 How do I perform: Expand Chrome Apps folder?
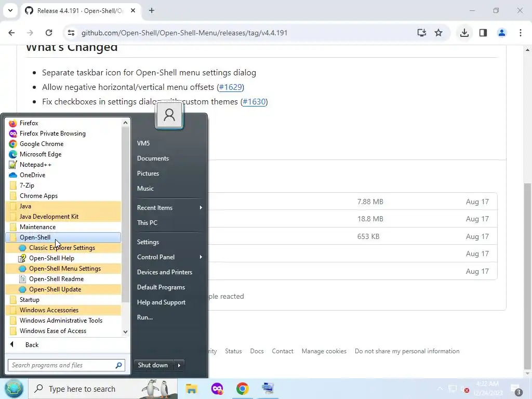[63, 196]
